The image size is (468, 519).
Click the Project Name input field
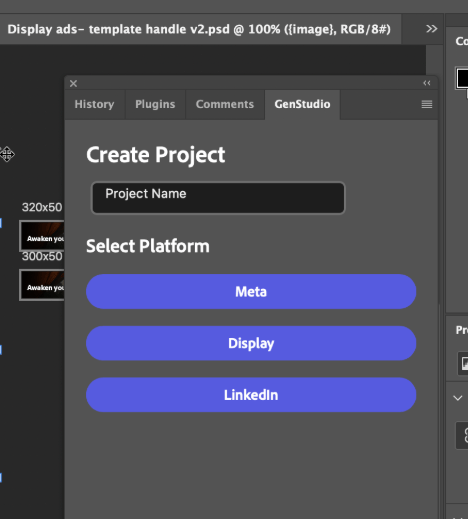click(x=218, y=198)
